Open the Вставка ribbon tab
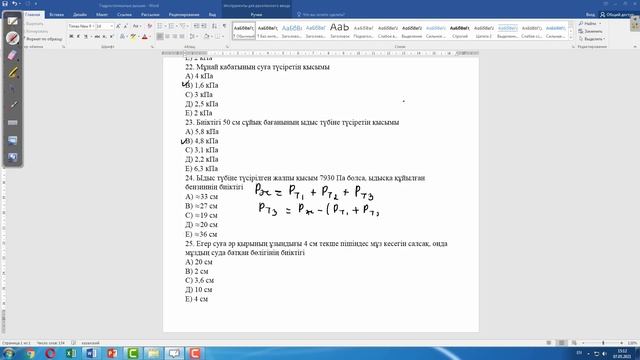The height and width of the screenshot is (360, 640). [56, 15]
